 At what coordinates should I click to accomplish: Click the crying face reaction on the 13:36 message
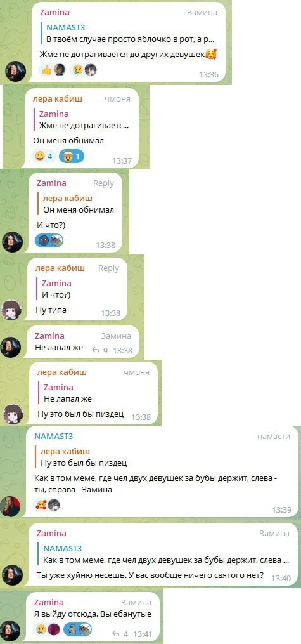[x=84, y=70]
